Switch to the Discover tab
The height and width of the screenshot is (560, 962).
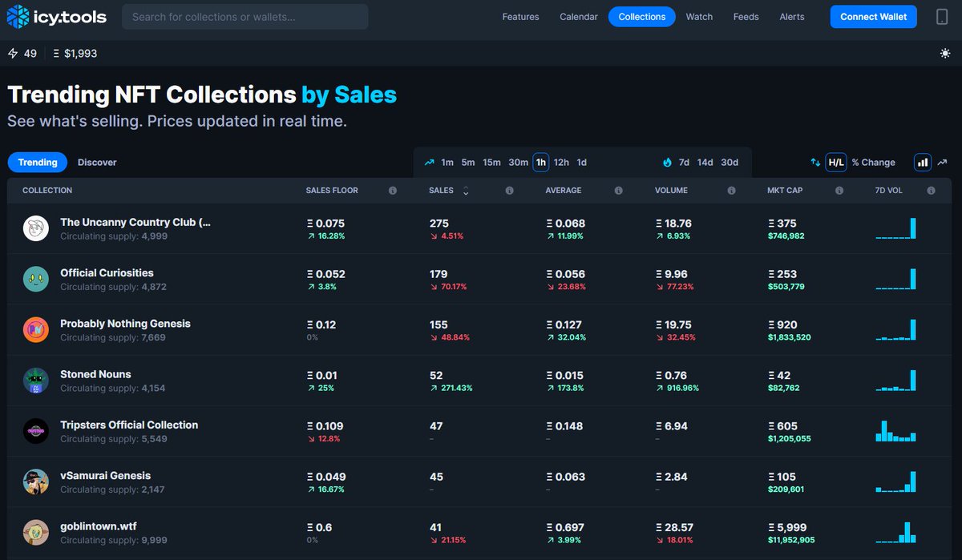[96, 162]
